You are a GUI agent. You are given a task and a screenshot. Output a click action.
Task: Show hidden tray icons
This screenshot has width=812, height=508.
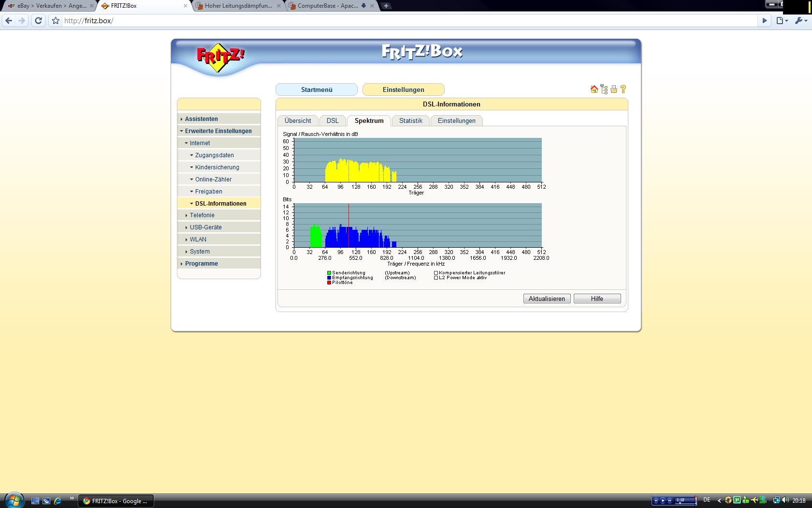click(x=719, y=500)
